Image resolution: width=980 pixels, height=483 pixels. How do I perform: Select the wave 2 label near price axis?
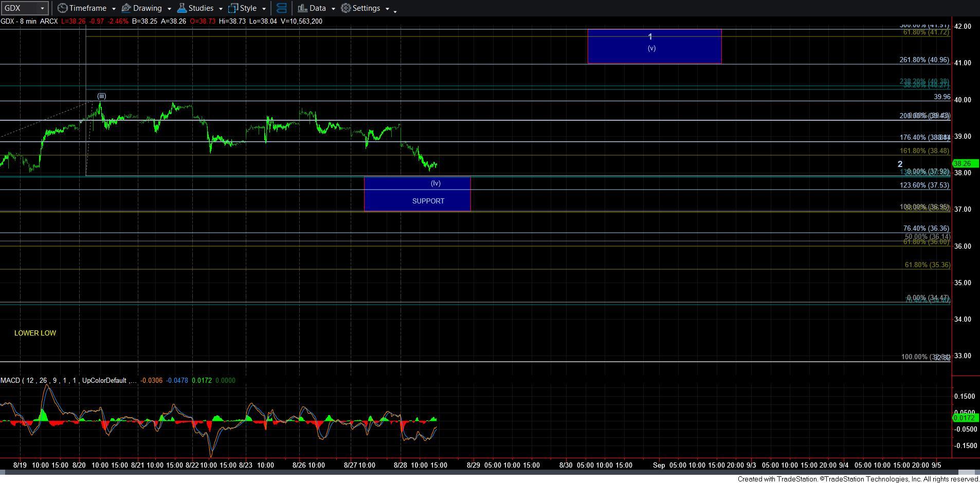[900, 164]
